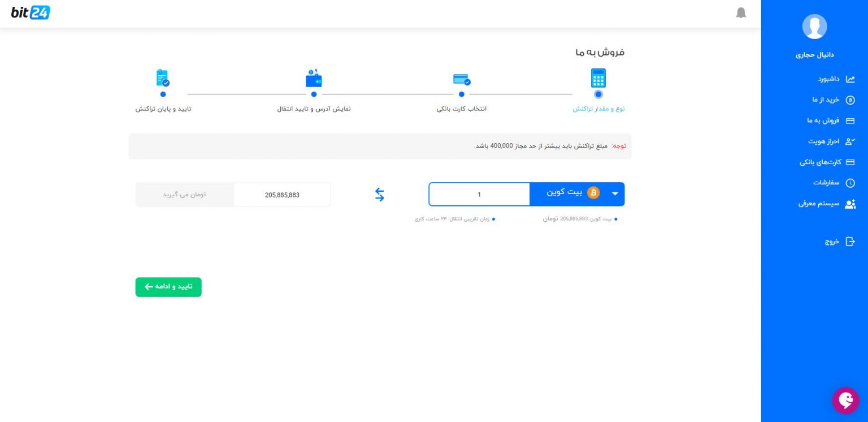Click the notification bell icon
Image resolution: width=868 pixels, height=422 pixels.
[x=741, y=13]
